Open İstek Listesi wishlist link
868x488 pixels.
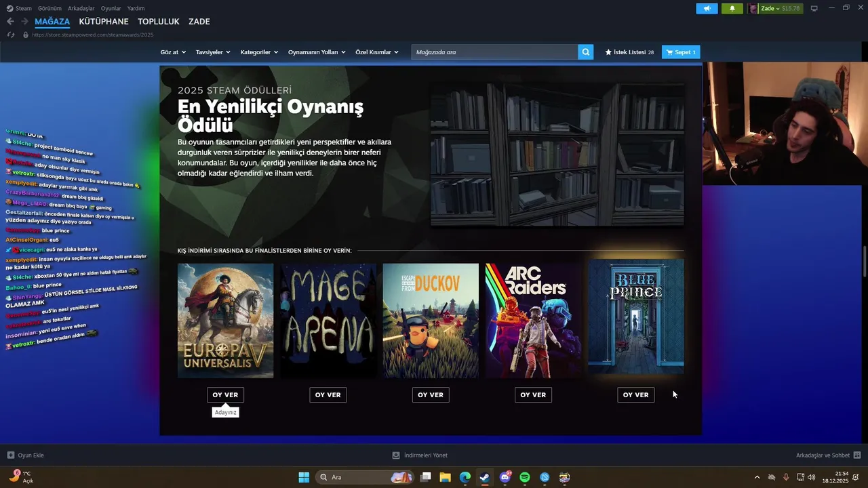[629, 52]
